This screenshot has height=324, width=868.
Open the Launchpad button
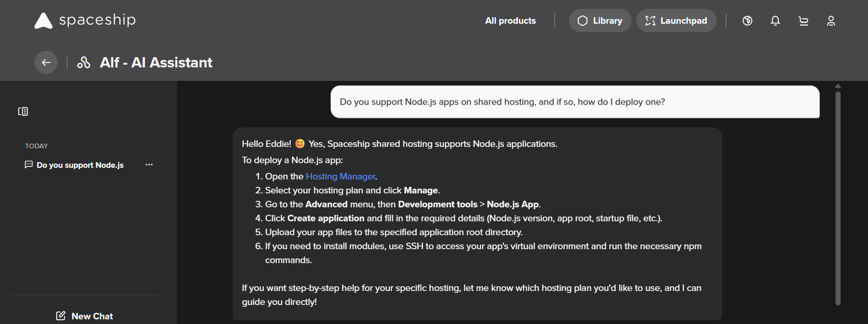[x=676, y=20]
